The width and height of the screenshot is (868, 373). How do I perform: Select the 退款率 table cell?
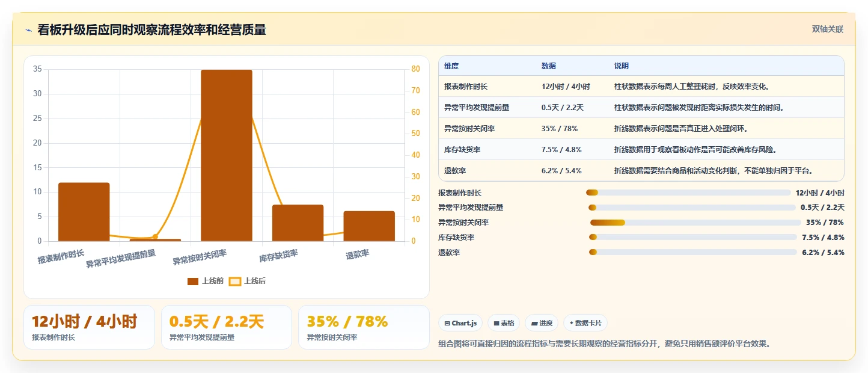point(455,171)
